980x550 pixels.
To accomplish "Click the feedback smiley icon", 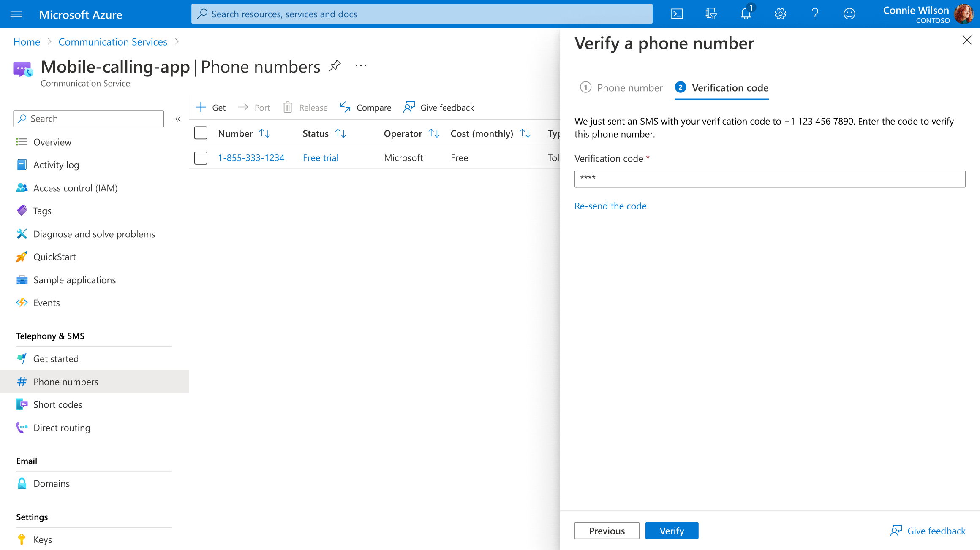I will (849, 14).
